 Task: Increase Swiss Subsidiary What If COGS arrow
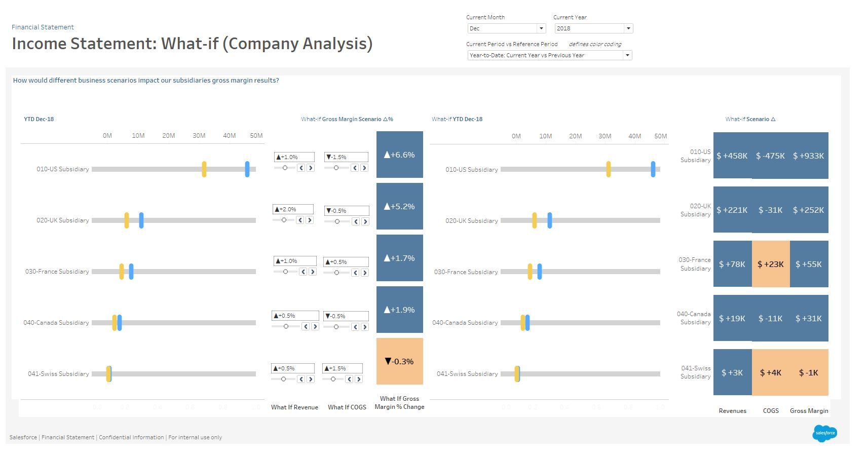(359, 379)
